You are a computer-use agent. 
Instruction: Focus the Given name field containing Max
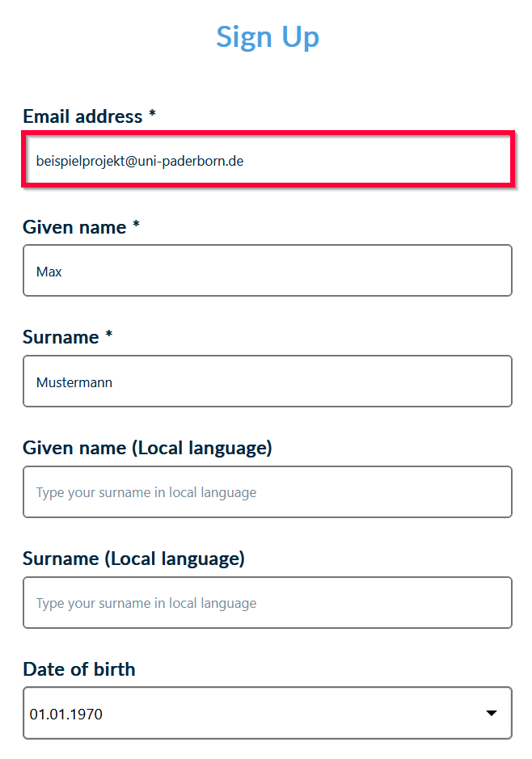click(x=267, y=272)
